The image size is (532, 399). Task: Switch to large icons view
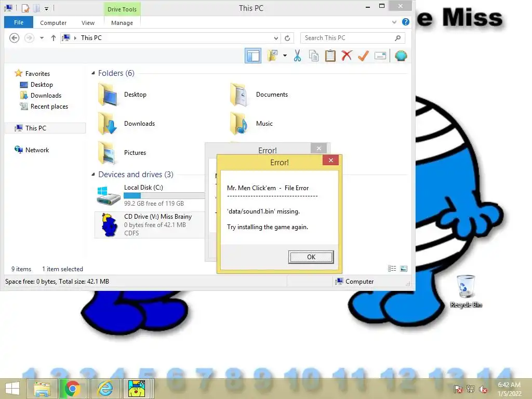click(403, 269)
